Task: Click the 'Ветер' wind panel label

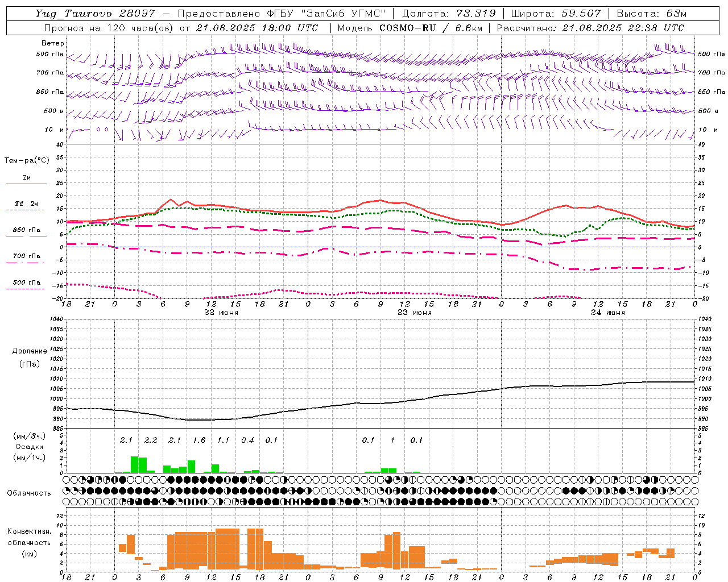Action: pyautogui.click(x=53, y=43)
